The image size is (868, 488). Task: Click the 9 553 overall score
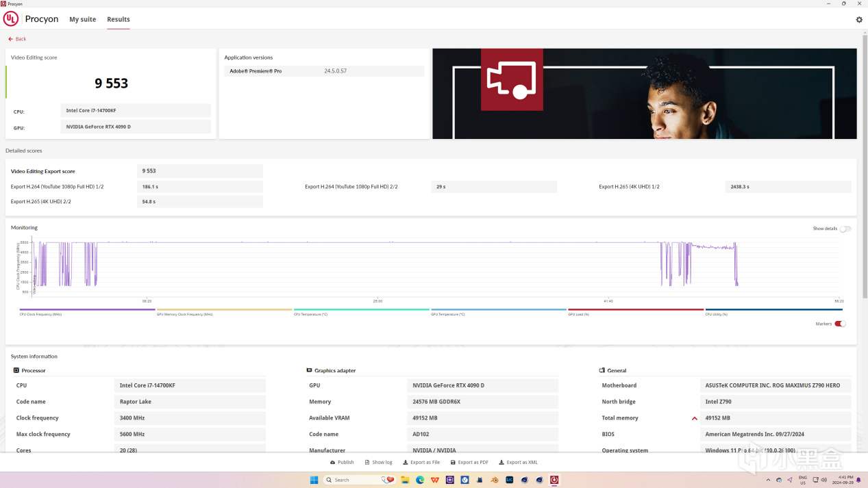click(112, 84)
